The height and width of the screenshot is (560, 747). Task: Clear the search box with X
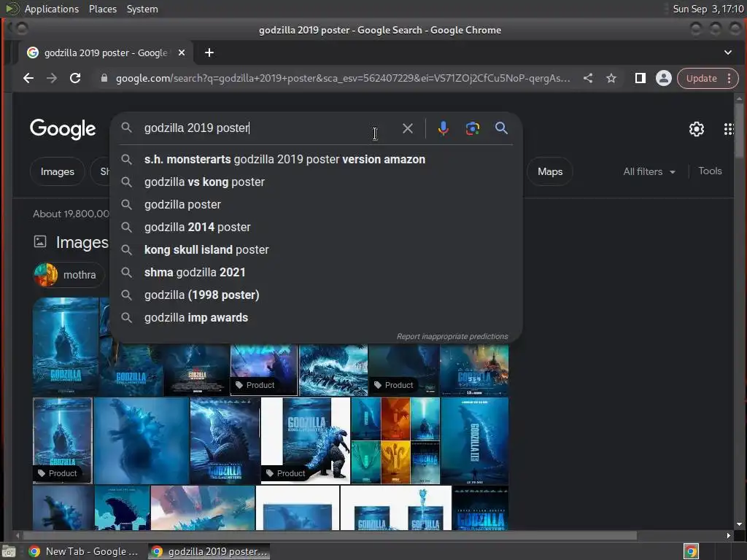point(407,128)
